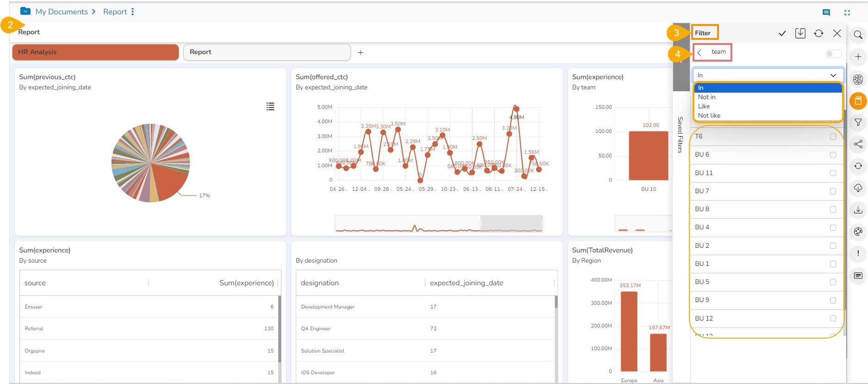Switch to the HR Analysis tab
This screenshot has height=384, width=868.
95,52
